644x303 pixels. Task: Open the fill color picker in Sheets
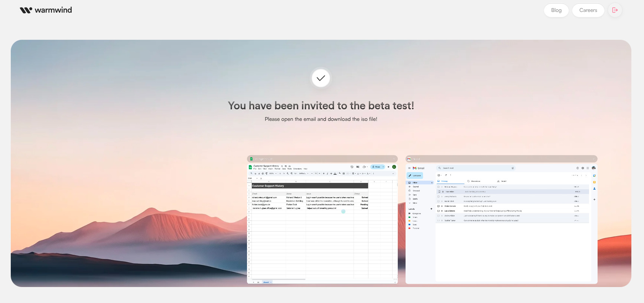(340, 174)
